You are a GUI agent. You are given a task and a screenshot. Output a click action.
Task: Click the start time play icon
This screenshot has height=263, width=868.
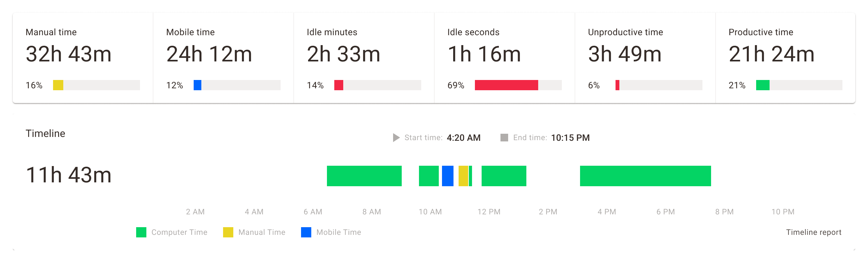(396, 138)
